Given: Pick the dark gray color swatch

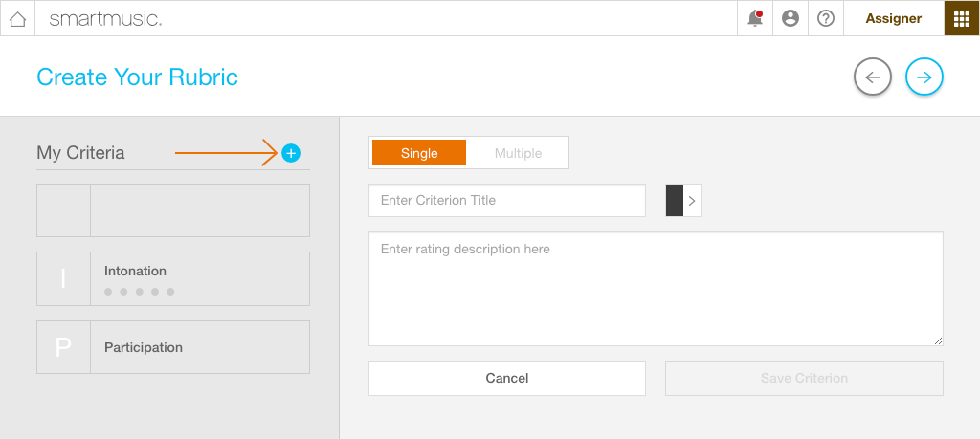Looking at the screenshot, I should click(x=675, y=201).
